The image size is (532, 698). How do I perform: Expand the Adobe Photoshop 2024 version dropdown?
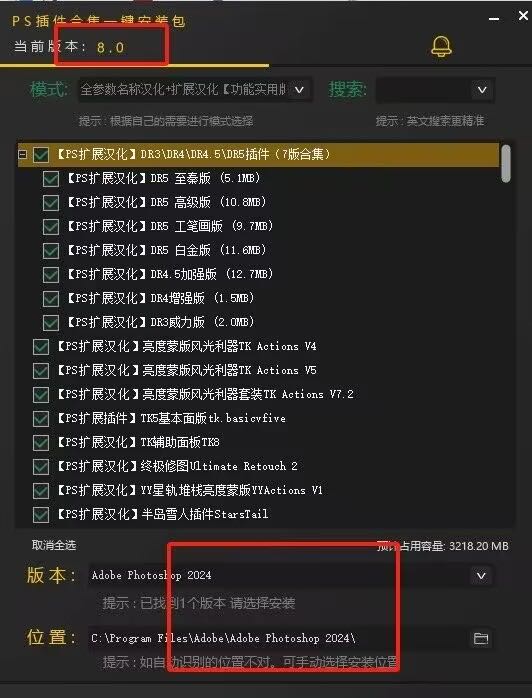click(481, 576)
